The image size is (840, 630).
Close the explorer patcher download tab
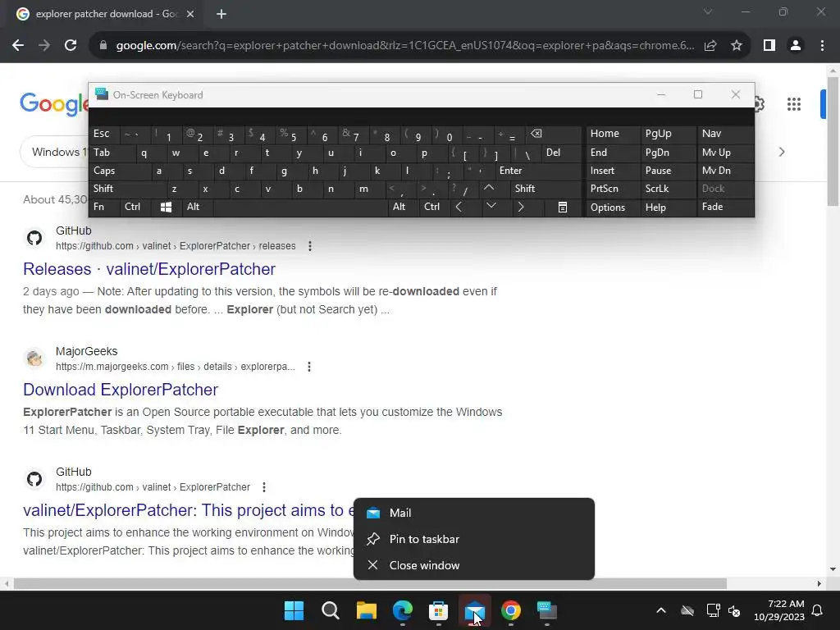190,14
